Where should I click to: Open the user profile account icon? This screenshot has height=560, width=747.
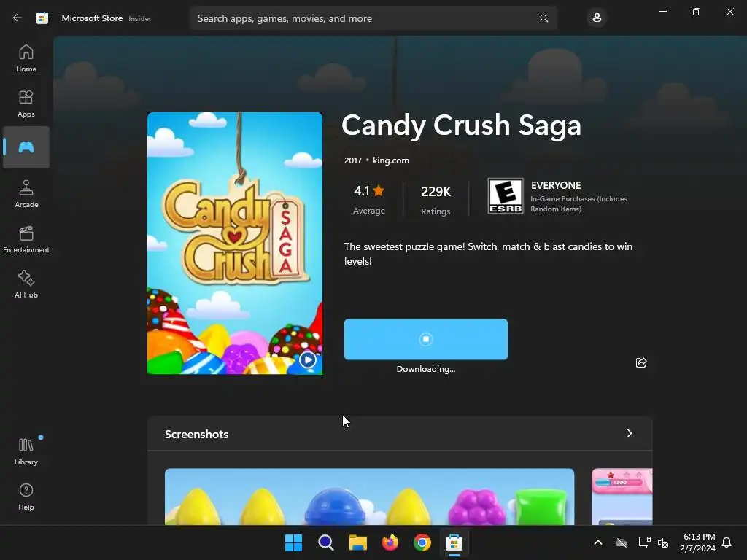(x=597, y=18)
